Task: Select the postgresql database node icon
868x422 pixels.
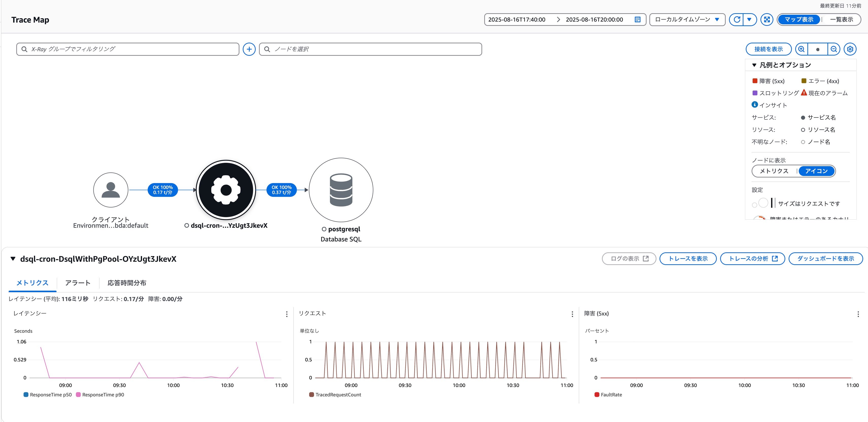Action: [341, 190]
